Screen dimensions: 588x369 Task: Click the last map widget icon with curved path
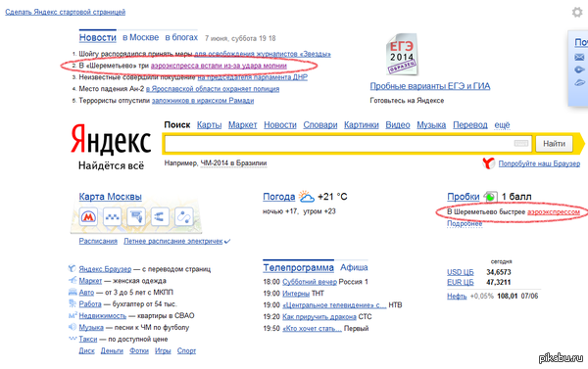184,216
